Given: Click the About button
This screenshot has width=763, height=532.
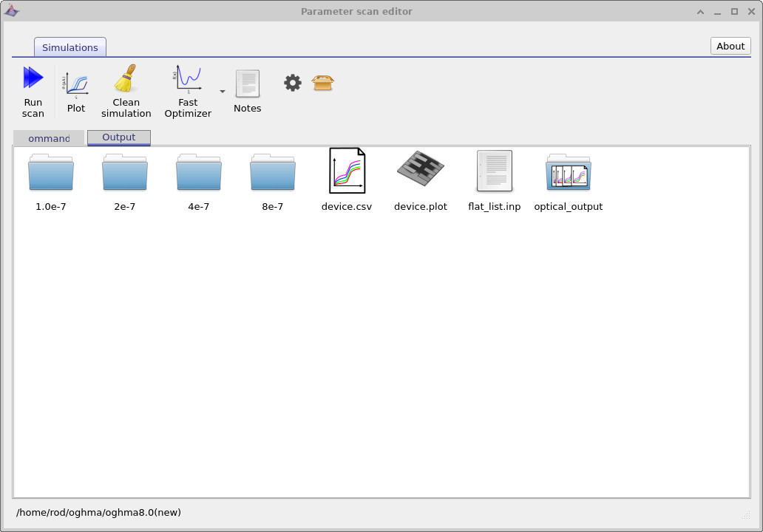Looking at the screenshot, I should coord(730,46).
